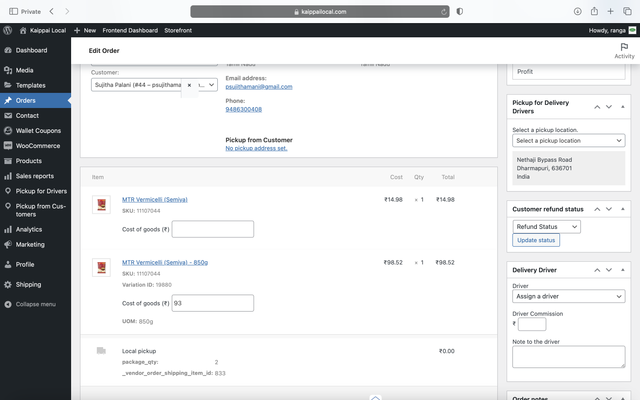Open Marketing megaphone icon
Viewport: 640px width, 400px height.
tap(8, 244)
